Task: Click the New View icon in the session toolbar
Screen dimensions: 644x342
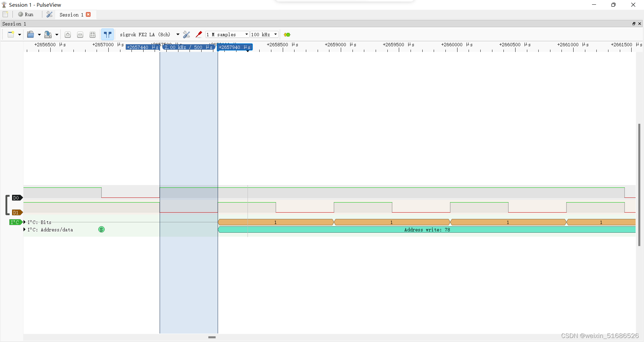Action: click(11, 35)
